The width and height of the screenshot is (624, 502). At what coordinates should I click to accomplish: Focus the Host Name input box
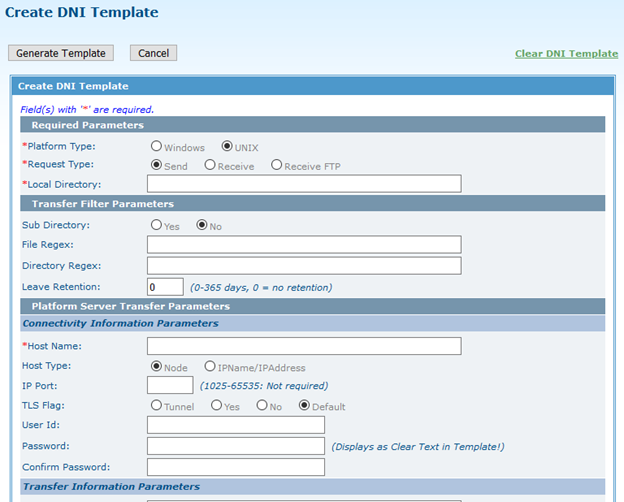pyautogui.click(x=304, y=346)
